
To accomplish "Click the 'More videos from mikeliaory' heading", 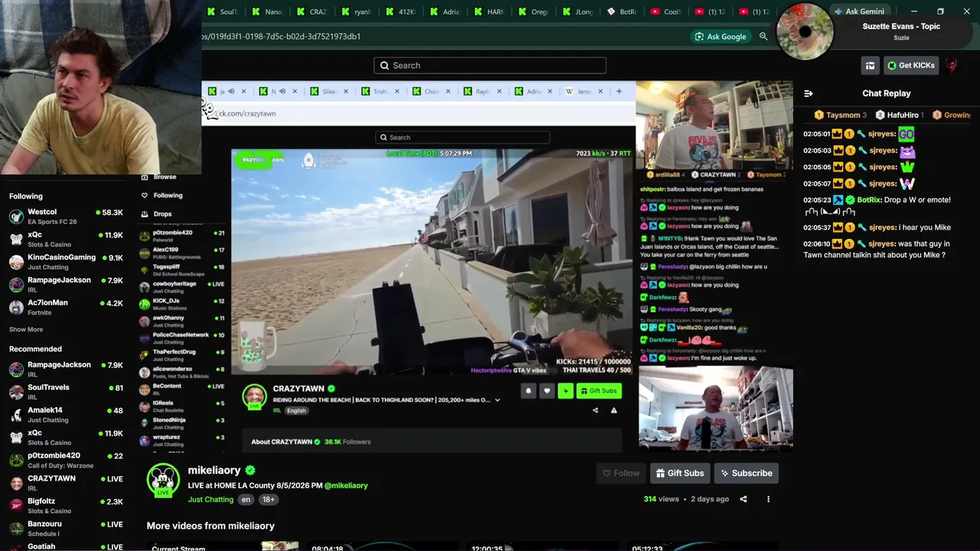I will point(211,526).
